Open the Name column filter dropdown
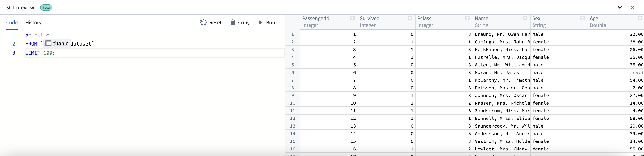Screen dimensions: 644x156 (525, 18)
